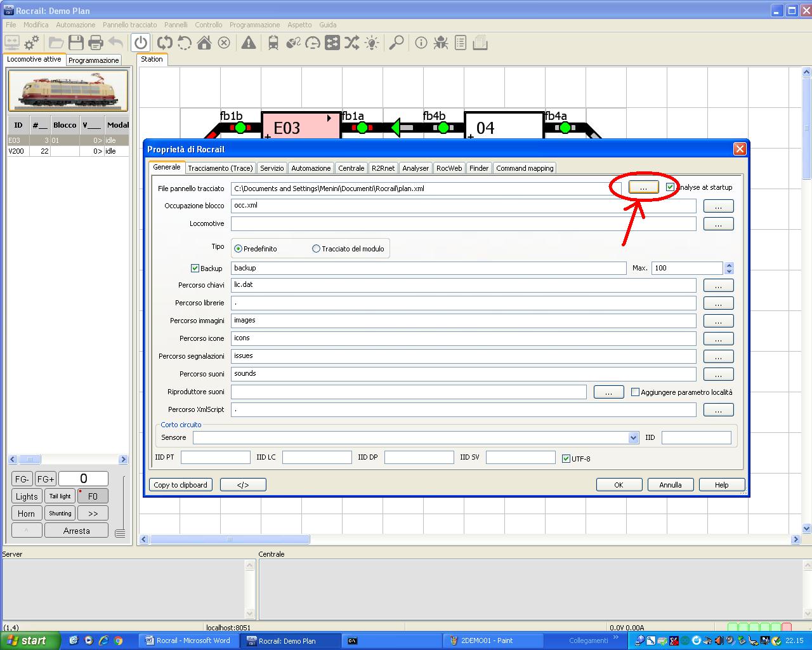Switch to Tracciamento (Trace) tab
This screenshot has height=650, width=812.
(220, 168)
